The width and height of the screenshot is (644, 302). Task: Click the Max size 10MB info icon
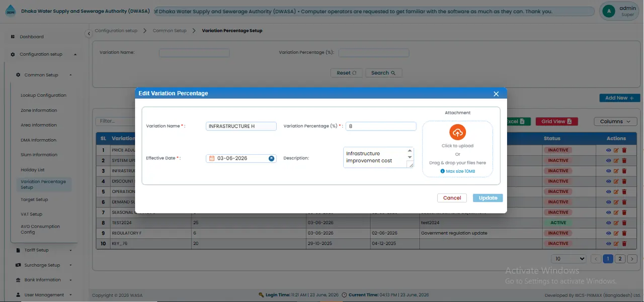443,171
